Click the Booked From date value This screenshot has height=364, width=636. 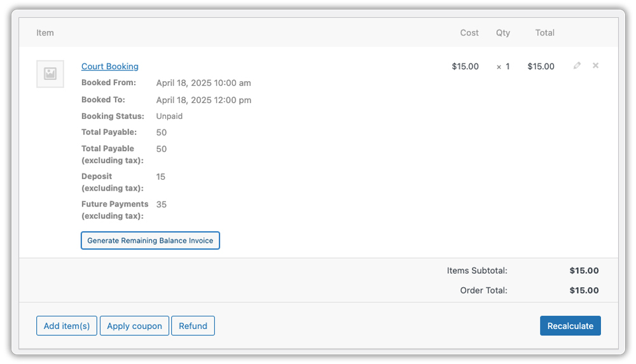(x=204, y=83)
